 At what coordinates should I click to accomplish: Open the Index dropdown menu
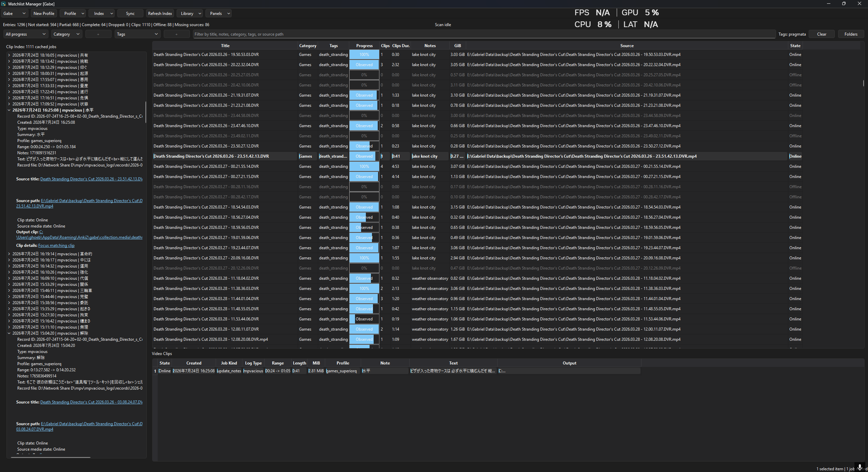click(101, 14)
